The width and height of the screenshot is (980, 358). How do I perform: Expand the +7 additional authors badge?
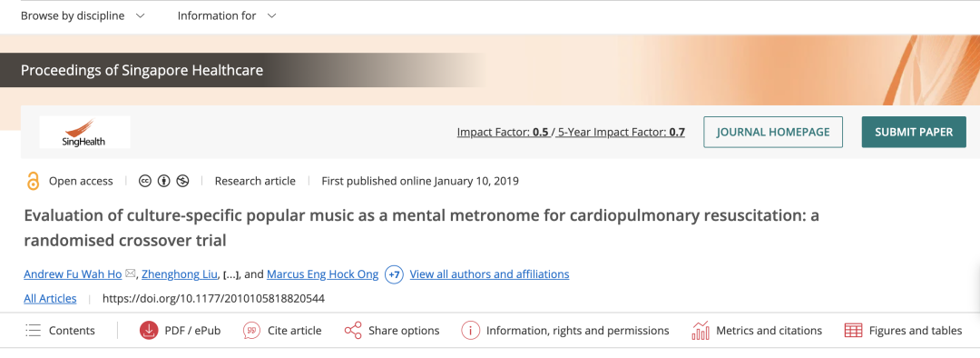pyautogui.click(x=395, y=274)
